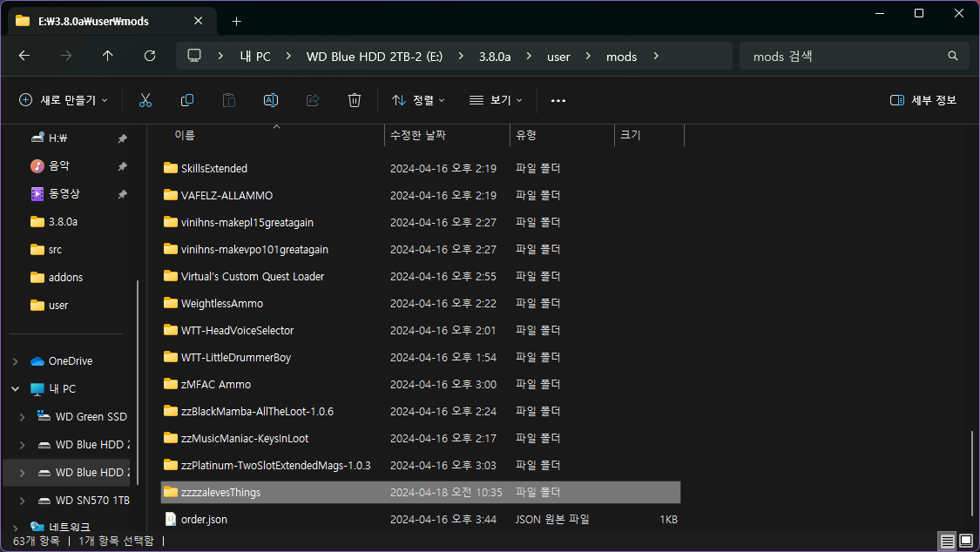Open the three-dots more options menu
The height and width of the screenshot is (552, 980).
(558, 100)
